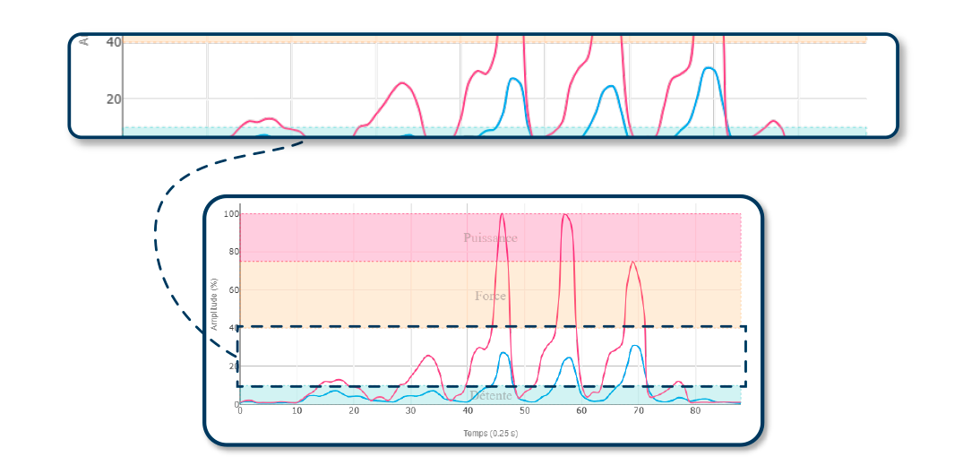This screenshot has height=474, width=980.
Task: Click the y-axis tick labeled 100
Action: [x=231, y=214]
